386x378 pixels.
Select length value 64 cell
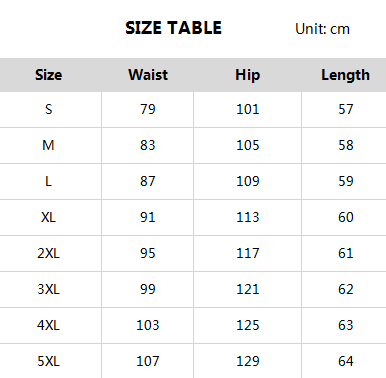click(x=346, y=361)
